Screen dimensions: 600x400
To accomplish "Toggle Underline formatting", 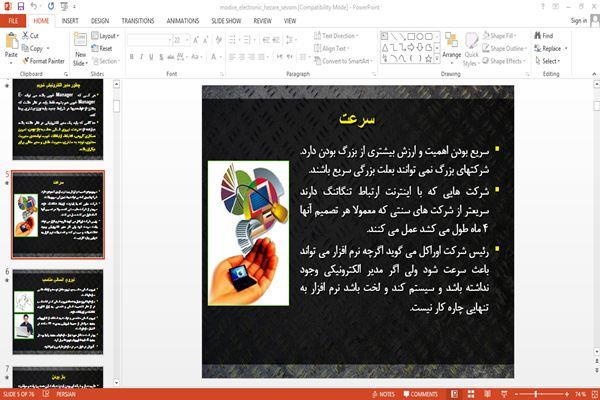I will (x=152, y=57).
